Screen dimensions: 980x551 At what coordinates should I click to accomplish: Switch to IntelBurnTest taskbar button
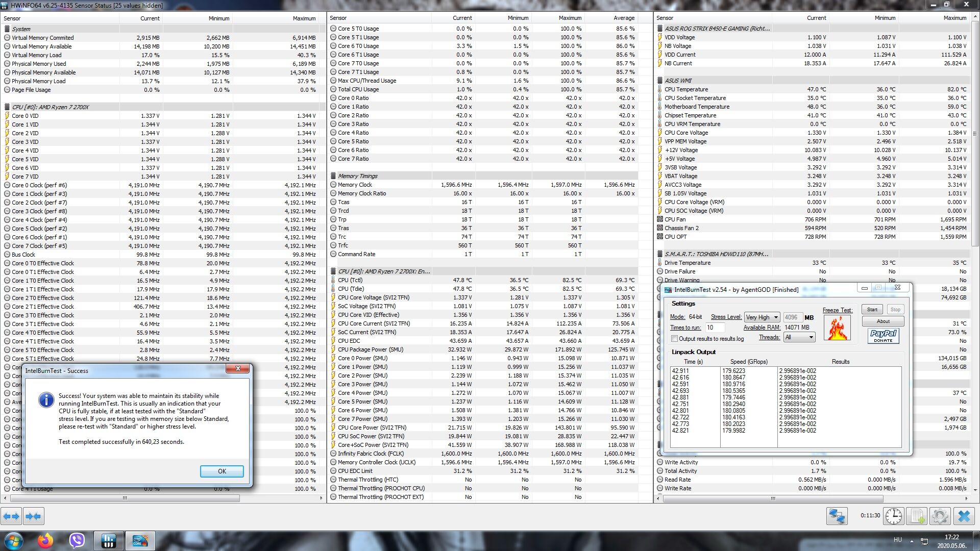(140, 541)
